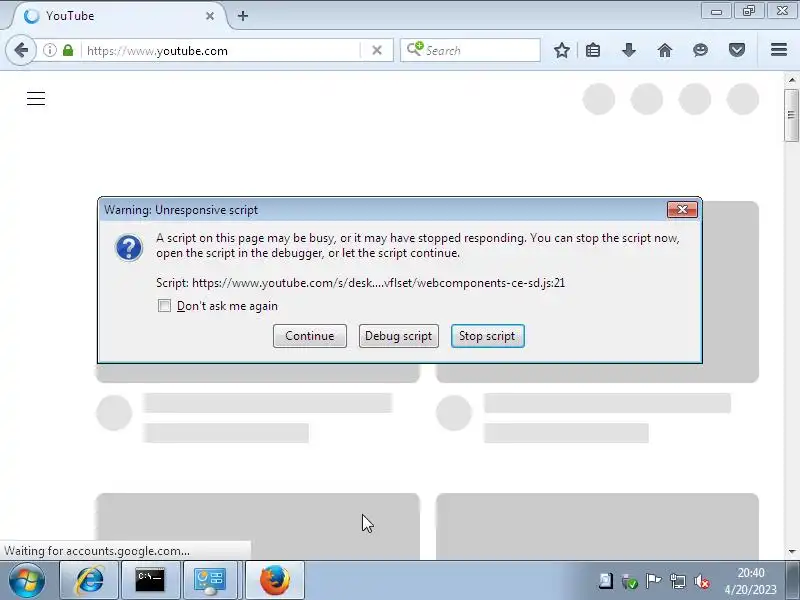The image size is (800, 600).
Task: Click the Stop script button
Action: [487, 336]
